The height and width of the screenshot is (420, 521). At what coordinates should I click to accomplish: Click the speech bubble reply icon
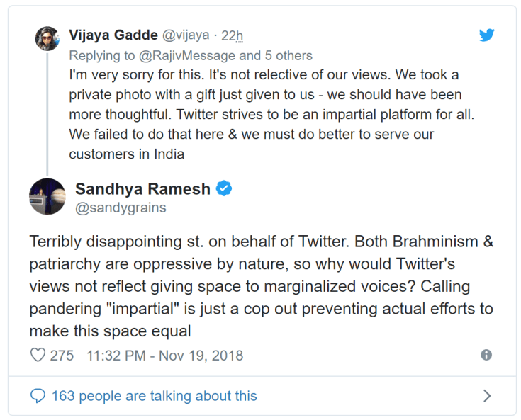(x=38, y=396)
